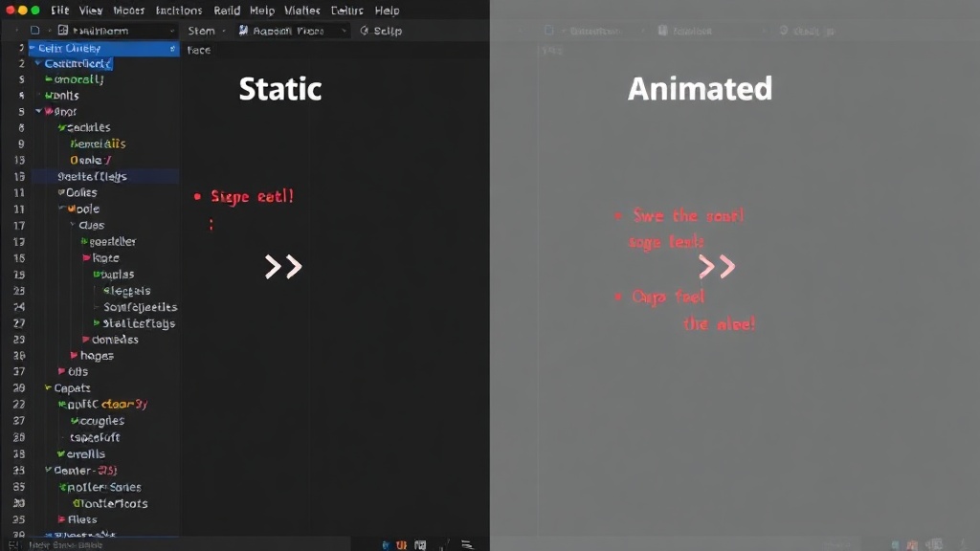Click the double chevron in Animated pane
The width and height of the screenshot is (980, 551).
point(717,267)
